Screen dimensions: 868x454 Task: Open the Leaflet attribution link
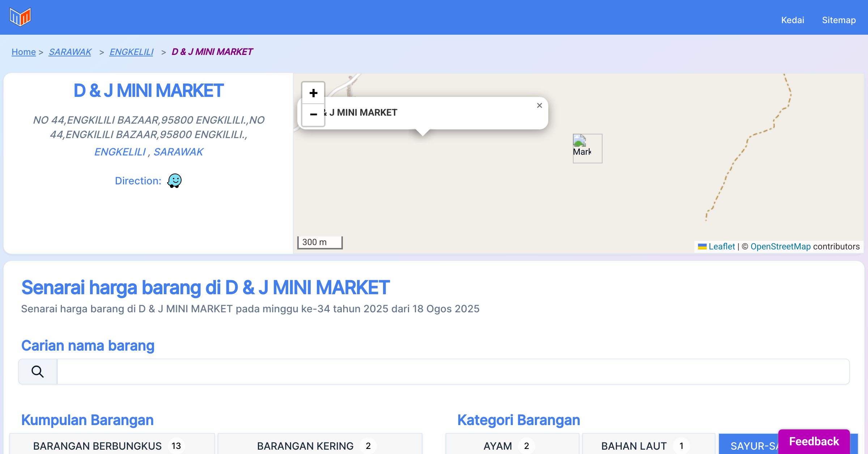(x=722, y=247)
